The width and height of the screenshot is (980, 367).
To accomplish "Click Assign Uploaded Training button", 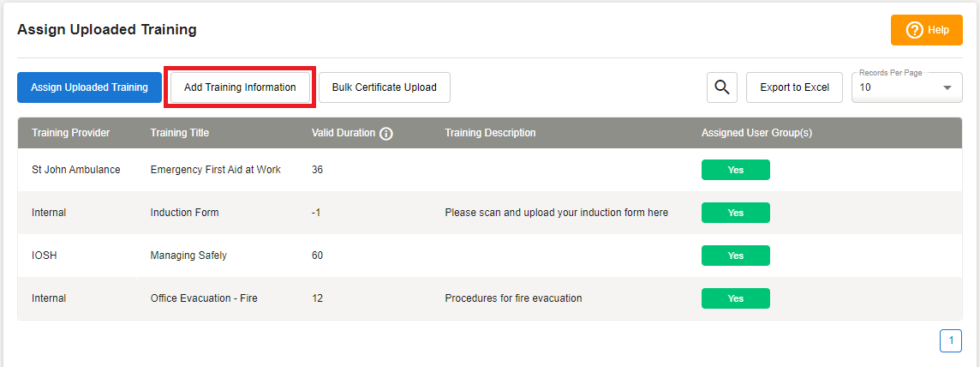I will point(89,87).
